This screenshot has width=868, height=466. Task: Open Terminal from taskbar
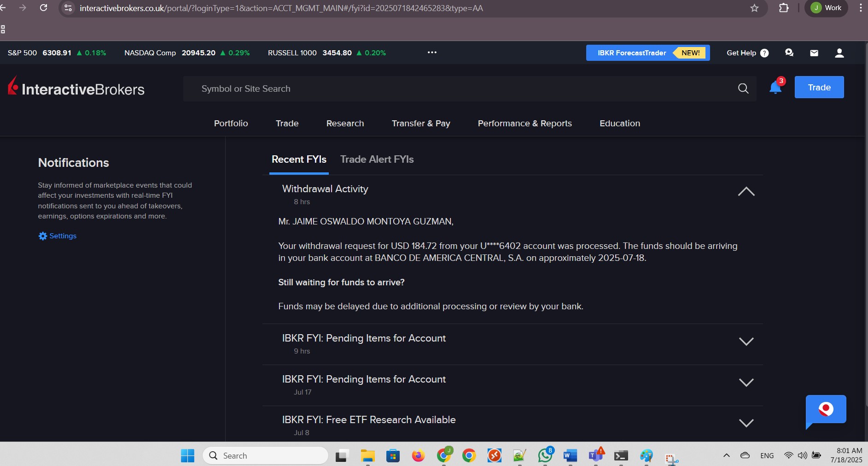pos(621,455)
